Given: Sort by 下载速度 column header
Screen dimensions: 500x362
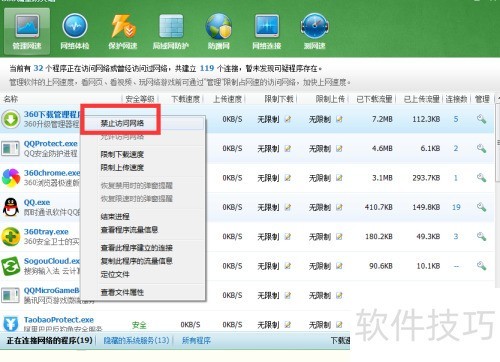Looking at the screenshot, I should pos(186,99).
